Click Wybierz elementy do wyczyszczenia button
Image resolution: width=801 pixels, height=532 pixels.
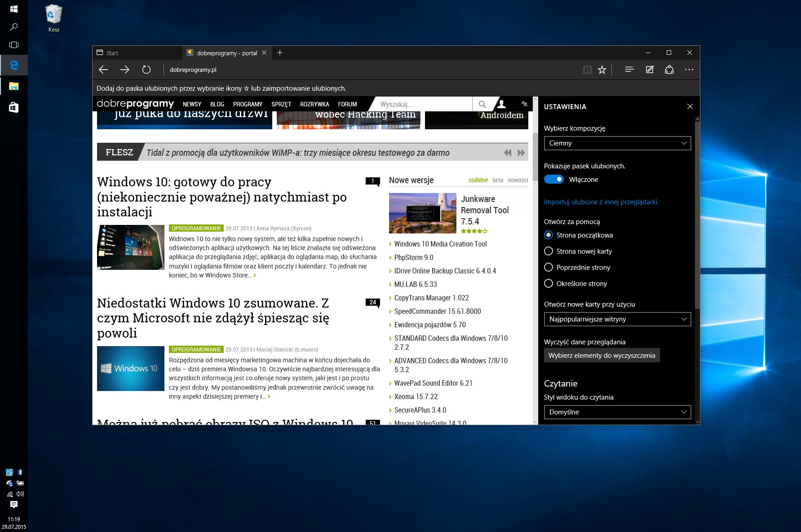tap(602, 355)
